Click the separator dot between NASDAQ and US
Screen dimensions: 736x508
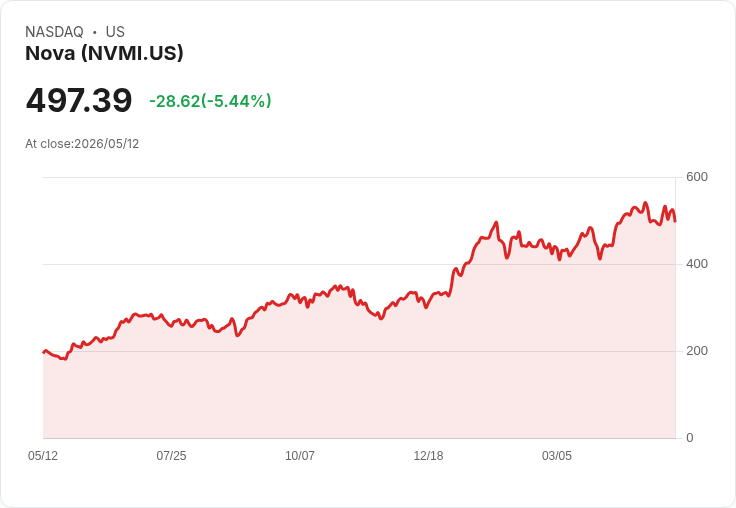click(95, 32)
